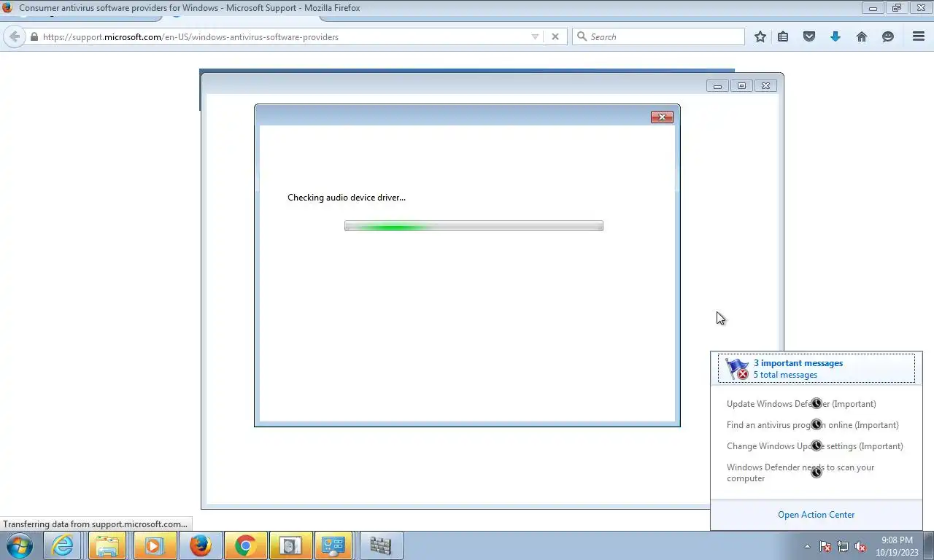Viewport: 934px width, 560px height.
Task: Stop loading the page with X button
Action: click(x=555, y=36)
